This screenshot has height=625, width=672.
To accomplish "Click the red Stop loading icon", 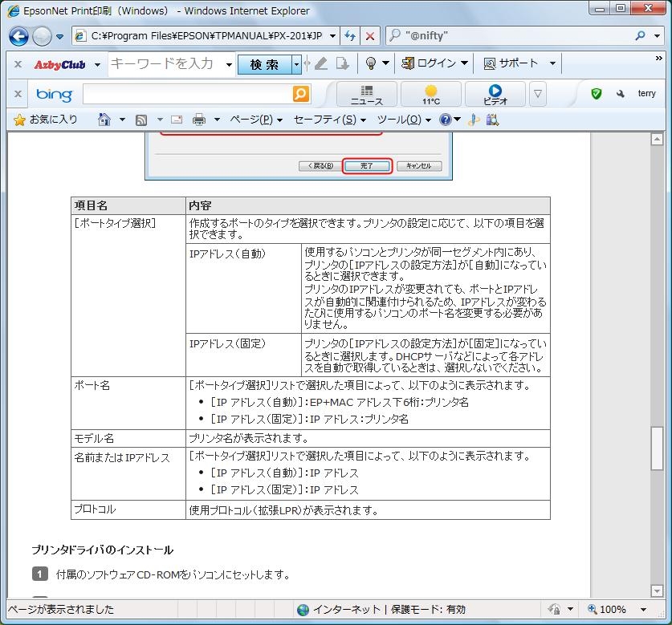I will (x=369, y=36).
